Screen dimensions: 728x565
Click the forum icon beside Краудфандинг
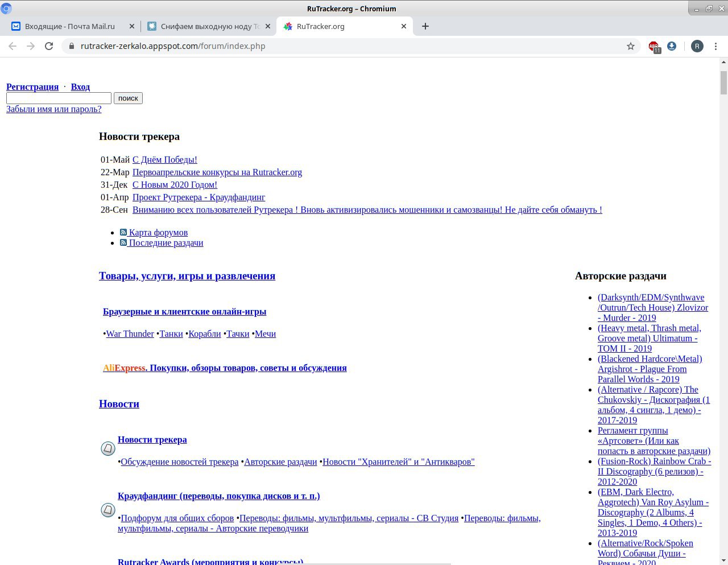point(108,510)
